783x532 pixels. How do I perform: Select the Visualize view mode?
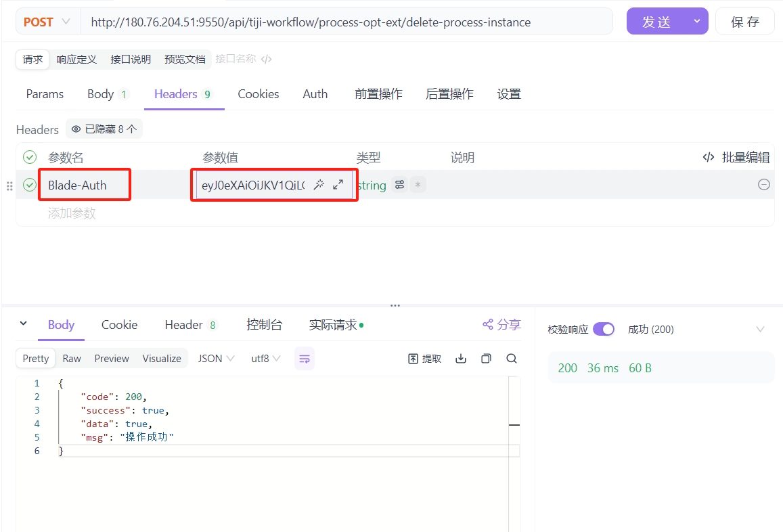(162, 359)
